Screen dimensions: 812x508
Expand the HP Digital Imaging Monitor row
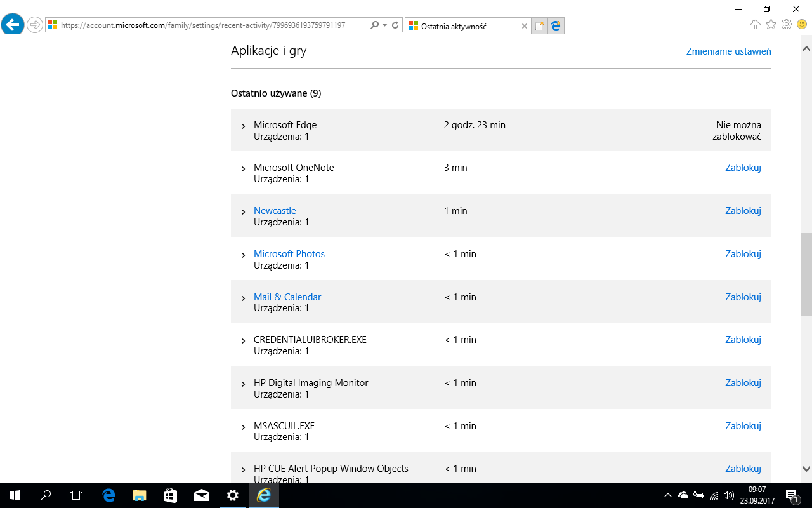coord(244,384)
